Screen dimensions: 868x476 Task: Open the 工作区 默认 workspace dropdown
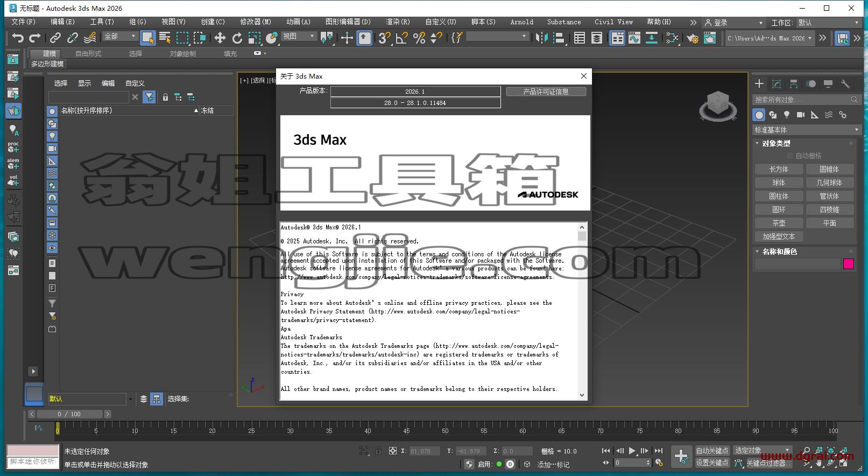point(828,23)
